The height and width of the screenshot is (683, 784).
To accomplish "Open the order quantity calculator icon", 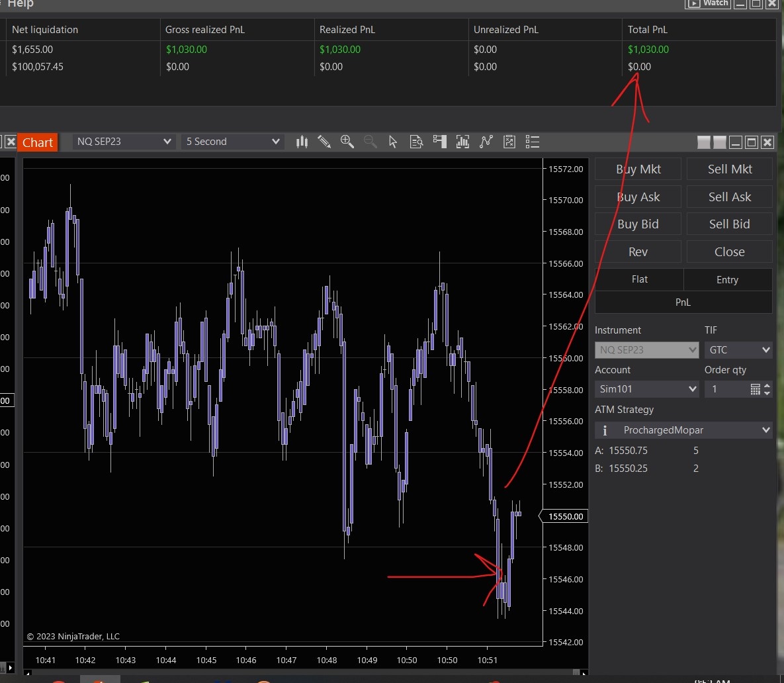I will [x=755, y=389].
